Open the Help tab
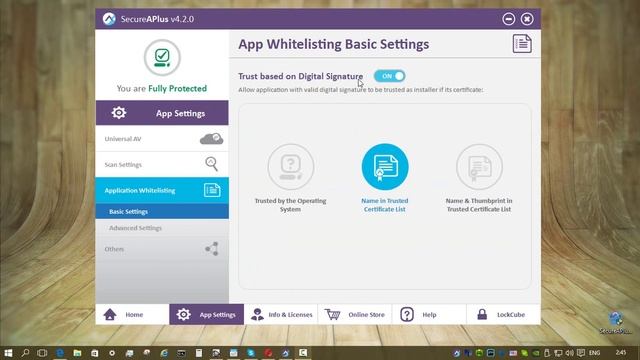The width and height of the screenshot is (640, 360). coord(429,314)
